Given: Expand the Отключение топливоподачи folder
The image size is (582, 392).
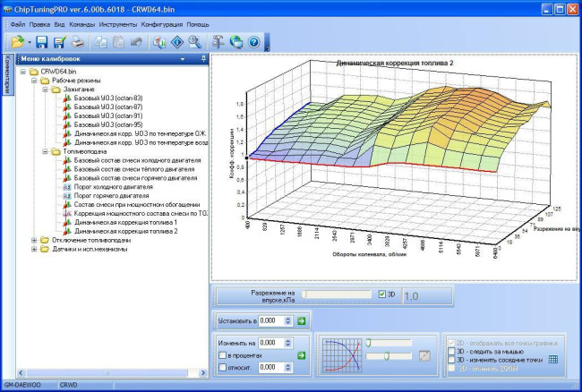Looking at the screenshot, I should click(34, 240).
